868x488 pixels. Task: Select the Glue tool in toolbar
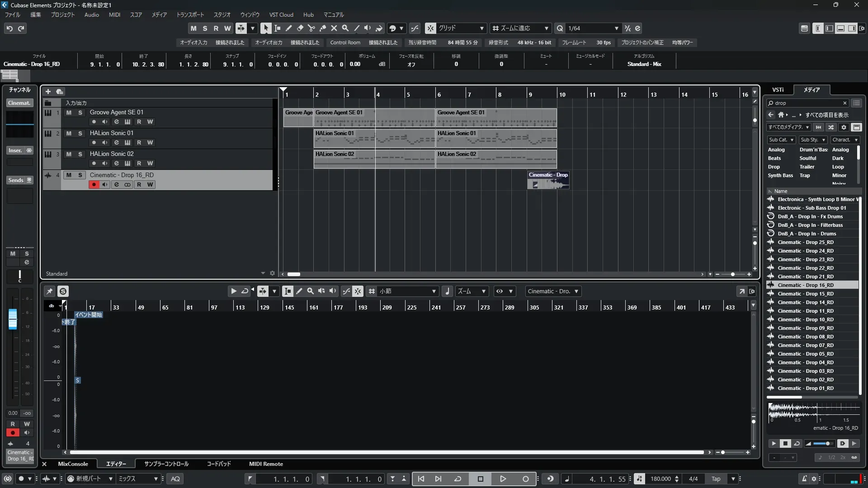pyautogui.click(x=322, y=28)
